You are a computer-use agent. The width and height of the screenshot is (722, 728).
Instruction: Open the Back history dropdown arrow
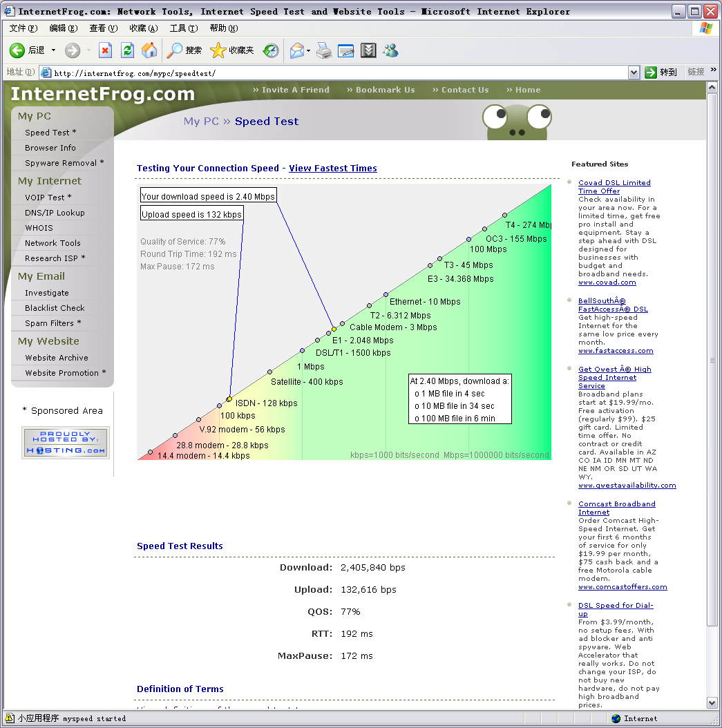pos(53,50)
